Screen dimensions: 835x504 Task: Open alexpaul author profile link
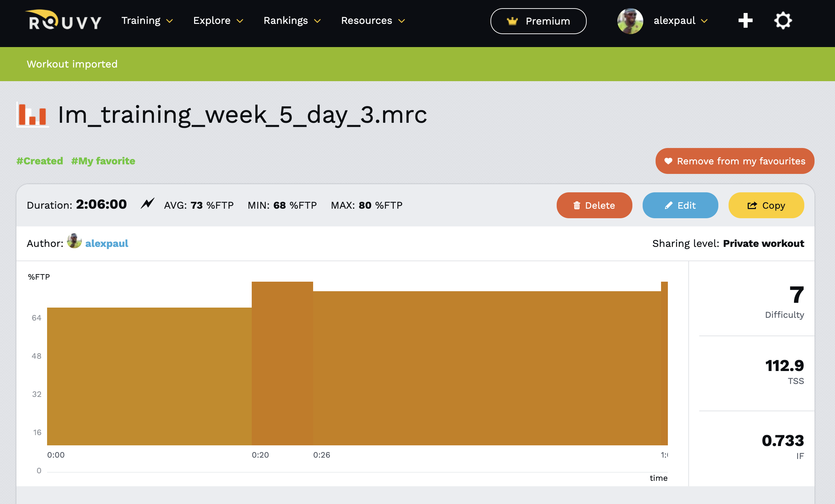click(107, 243)
